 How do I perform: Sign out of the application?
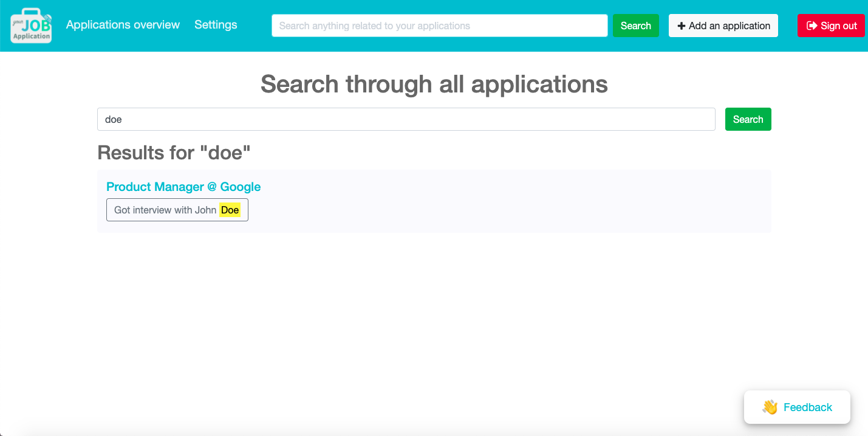point(831,26)
